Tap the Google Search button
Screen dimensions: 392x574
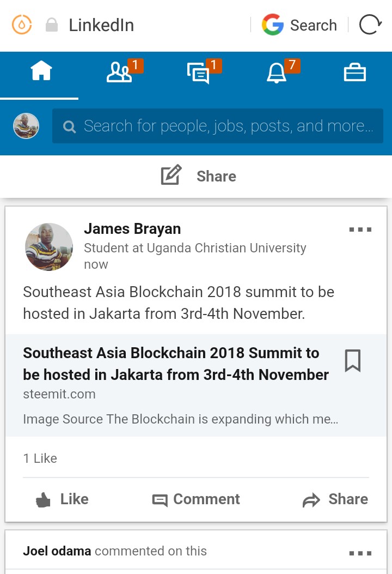299,25
